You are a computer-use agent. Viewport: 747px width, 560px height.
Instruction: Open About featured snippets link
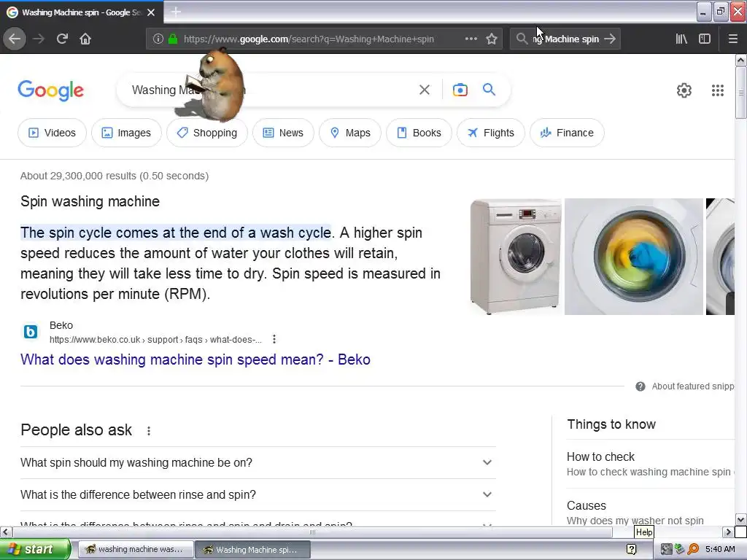[x=693, y=386]
